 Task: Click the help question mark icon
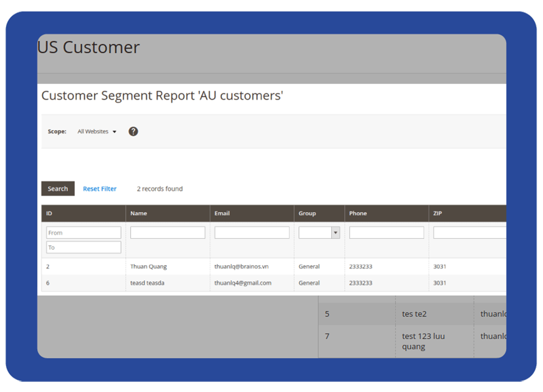pos(133,131)
